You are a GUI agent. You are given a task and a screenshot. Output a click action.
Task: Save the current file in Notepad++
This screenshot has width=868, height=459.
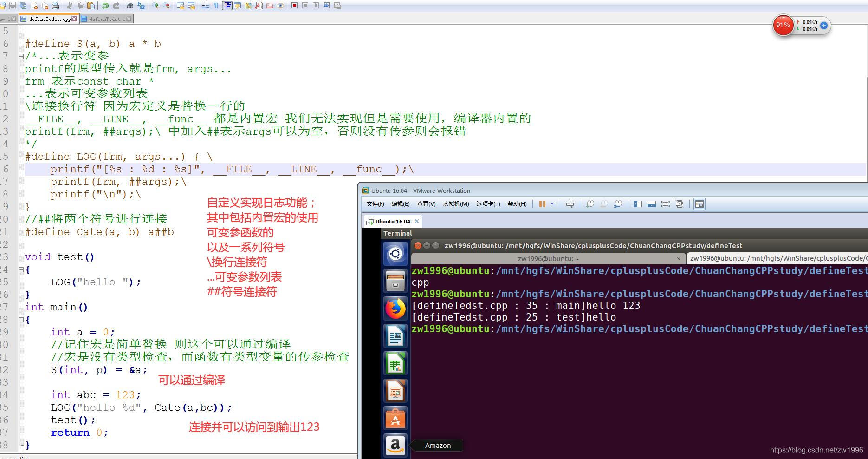pyautogui.click(x=13, y=6)
